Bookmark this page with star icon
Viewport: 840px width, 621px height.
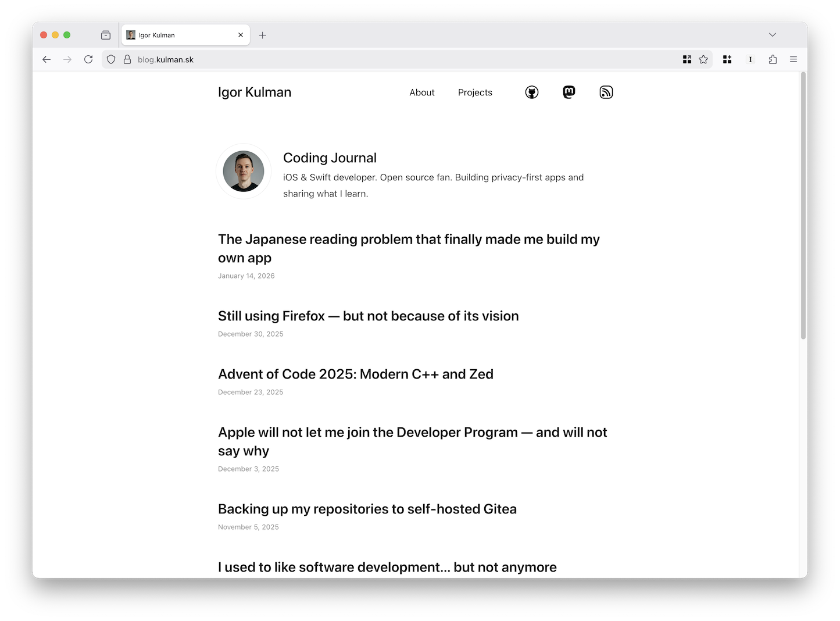[703, 59]
